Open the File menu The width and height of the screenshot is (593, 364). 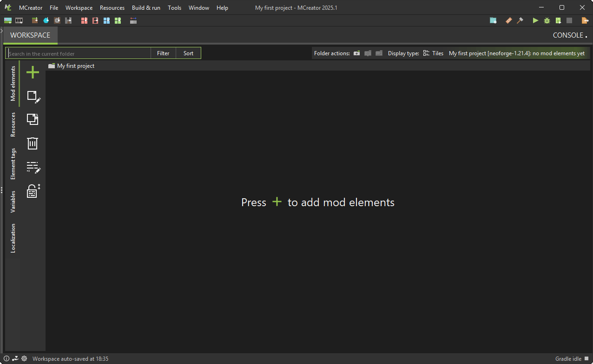(54, 8)
